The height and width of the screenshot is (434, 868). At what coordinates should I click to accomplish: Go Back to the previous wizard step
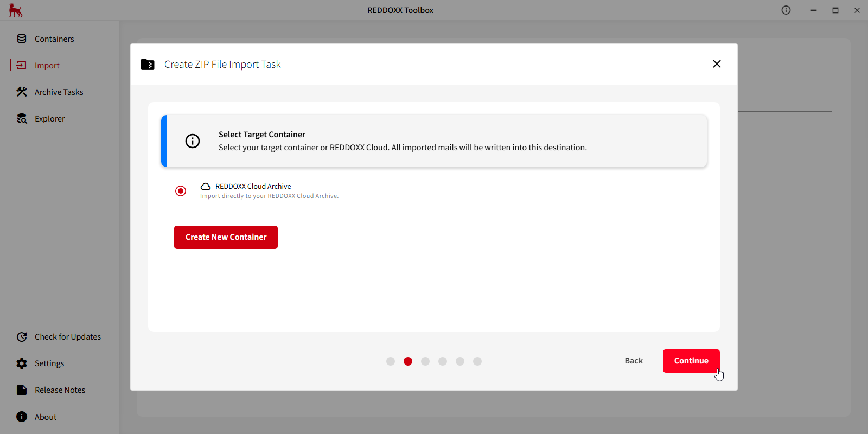(x=634, y=361)
